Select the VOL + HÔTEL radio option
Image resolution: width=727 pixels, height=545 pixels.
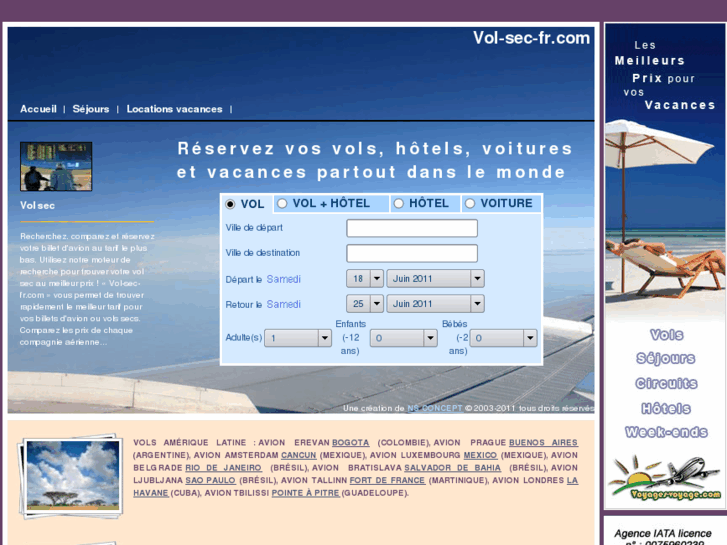[x=282, y=203]
